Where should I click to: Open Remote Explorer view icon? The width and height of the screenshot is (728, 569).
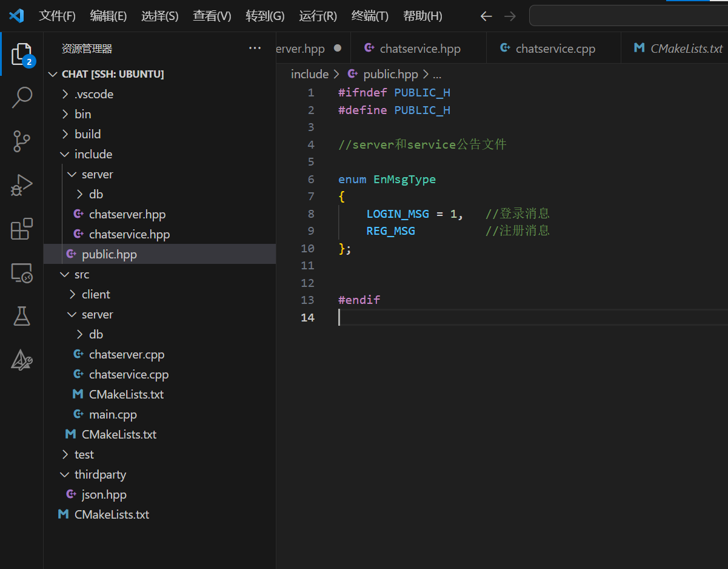22,274
